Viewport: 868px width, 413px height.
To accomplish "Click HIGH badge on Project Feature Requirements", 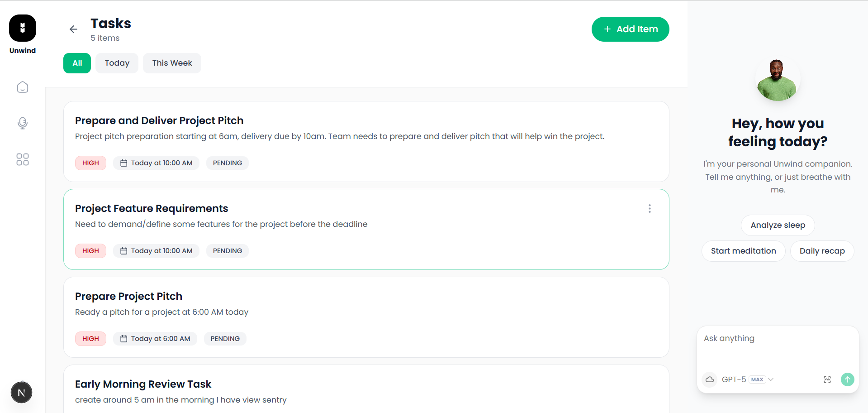I will [x=90, y=251].
